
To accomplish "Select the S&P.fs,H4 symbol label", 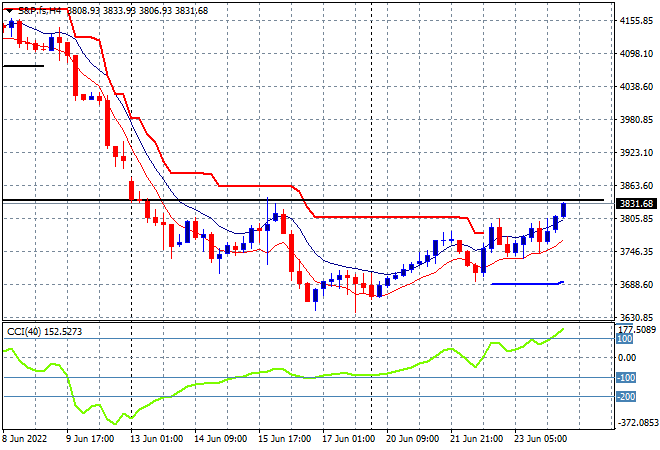I will tap(38, 10).
